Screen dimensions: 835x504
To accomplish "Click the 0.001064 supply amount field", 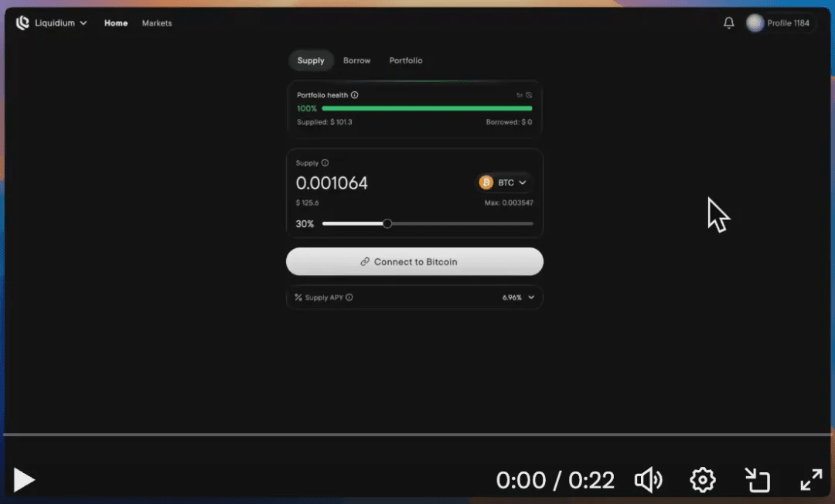I will [x=332, y=183].
